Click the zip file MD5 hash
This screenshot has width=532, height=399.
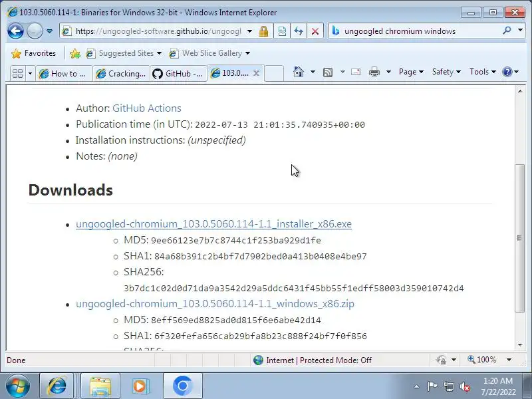[236, 321]
